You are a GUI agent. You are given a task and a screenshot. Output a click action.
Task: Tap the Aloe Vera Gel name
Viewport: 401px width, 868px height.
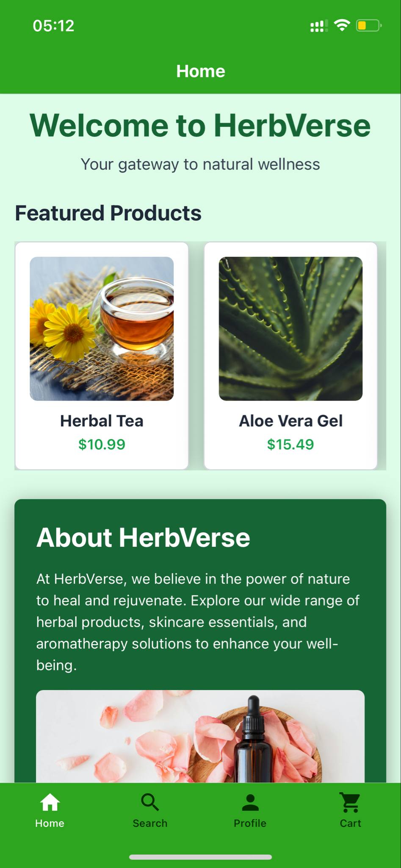tap(290, 421)
